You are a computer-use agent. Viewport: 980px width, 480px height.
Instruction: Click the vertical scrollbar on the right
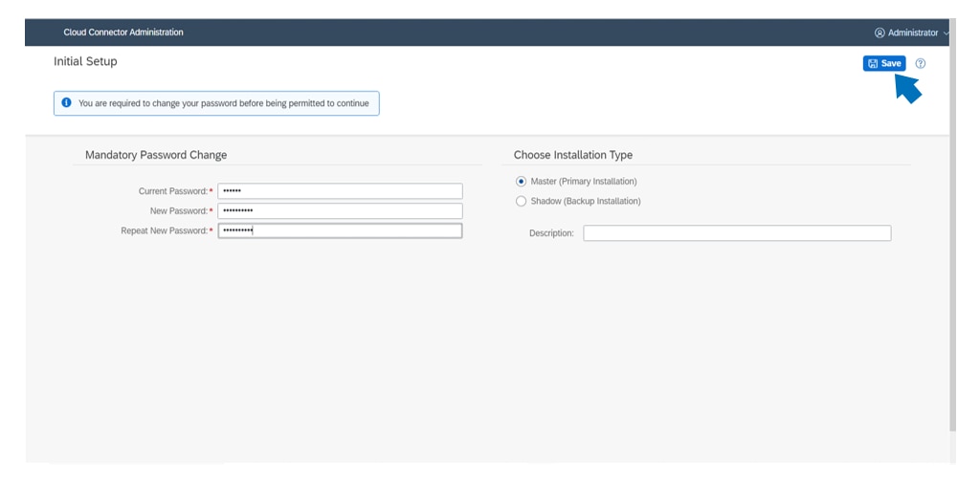point(952,239)
